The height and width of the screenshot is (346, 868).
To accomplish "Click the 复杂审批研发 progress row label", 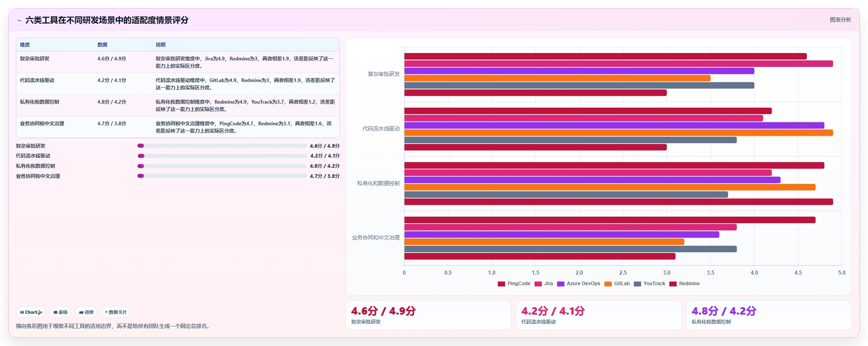I will [31, 146].
